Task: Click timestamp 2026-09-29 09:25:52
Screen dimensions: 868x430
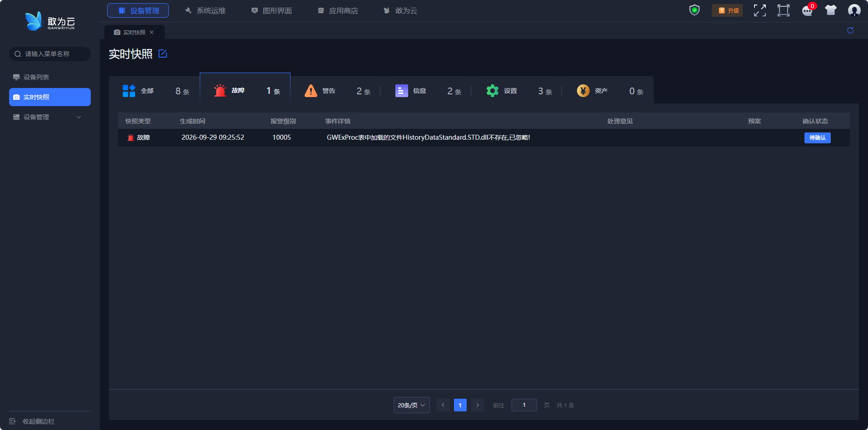Action: 213,137
